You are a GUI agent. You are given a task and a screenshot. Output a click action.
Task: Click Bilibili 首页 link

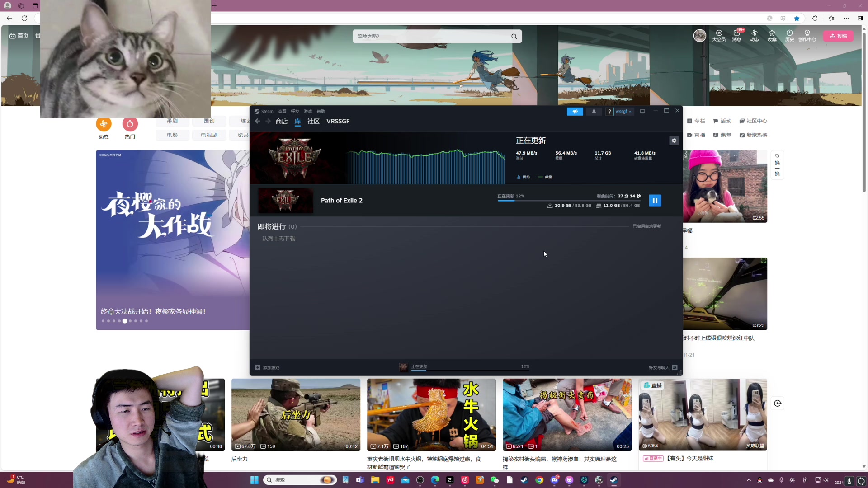pos(19,36)
